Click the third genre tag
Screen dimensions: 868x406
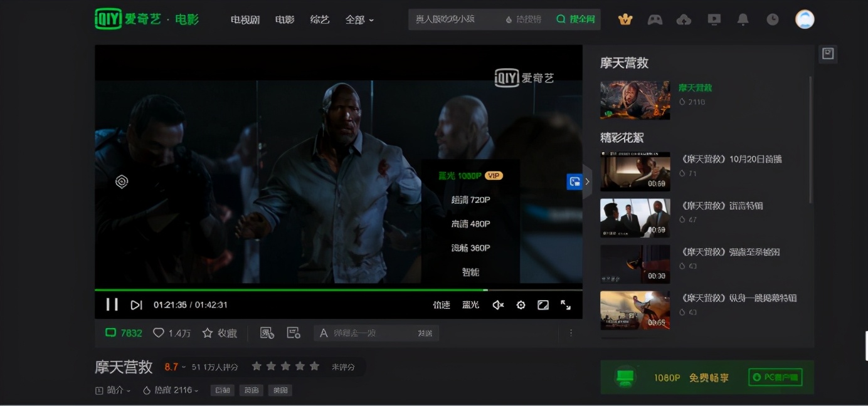coord(280,390)
